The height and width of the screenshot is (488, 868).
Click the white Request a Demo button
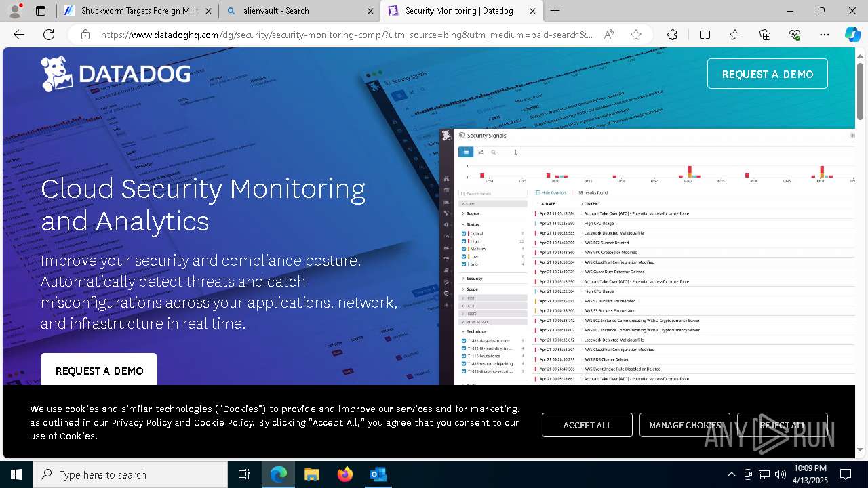pyautogui.click(x=99, y=370)
